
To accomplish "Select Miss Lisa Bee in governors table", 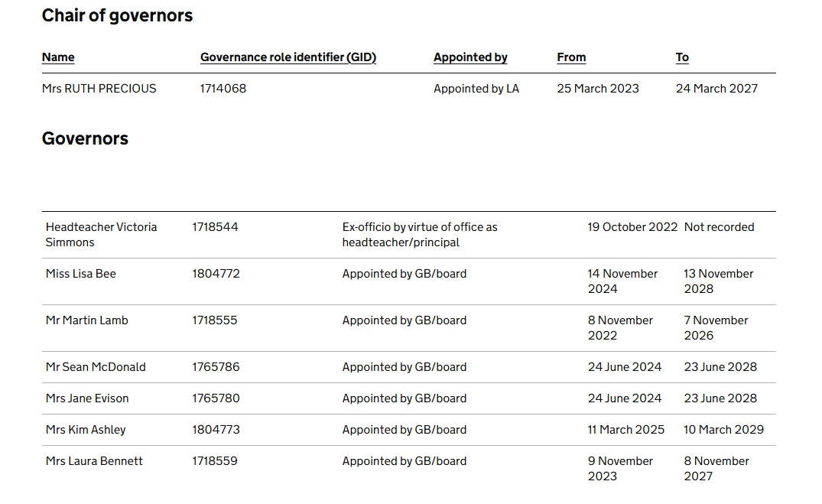I will [x=81, y=274].
